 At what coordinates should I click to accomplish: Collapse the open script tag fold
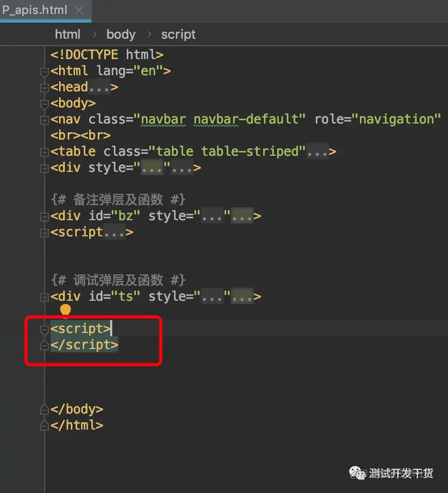(x=45, y=330)
